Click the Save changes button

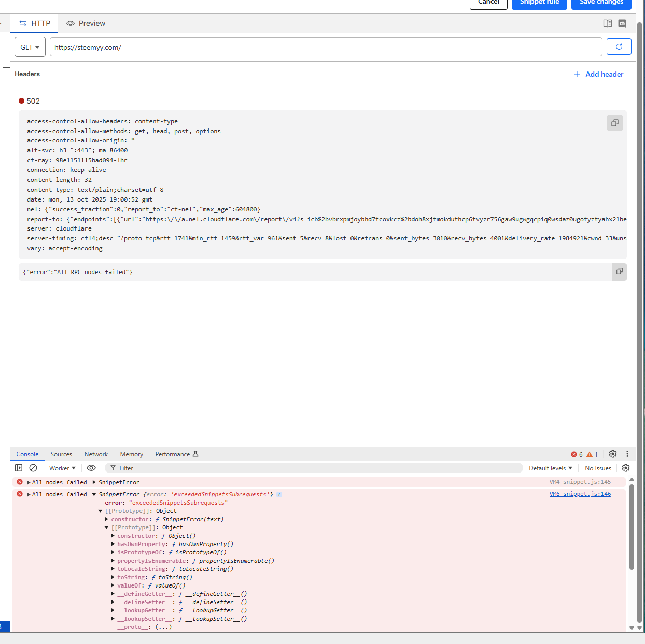pyautogui.click(x=601, y=3)
